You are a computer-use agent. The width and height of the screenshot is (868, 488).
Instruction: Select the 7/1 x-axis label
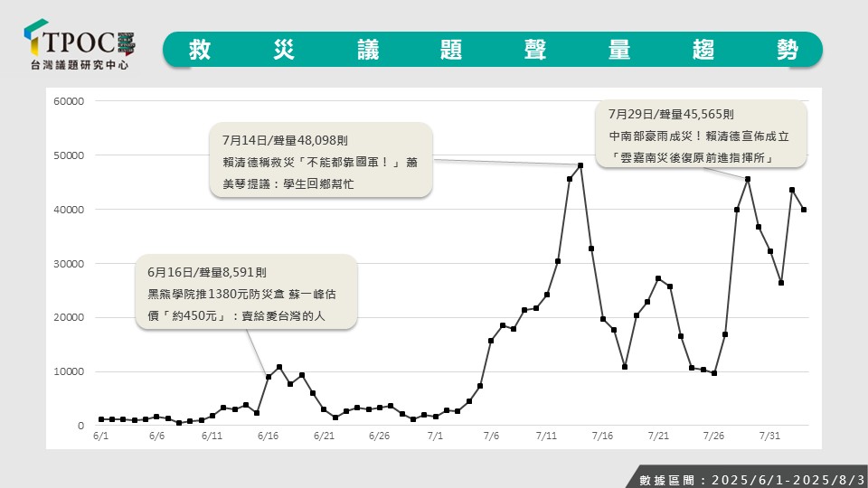pyautogui.click(x=435, y=436)
